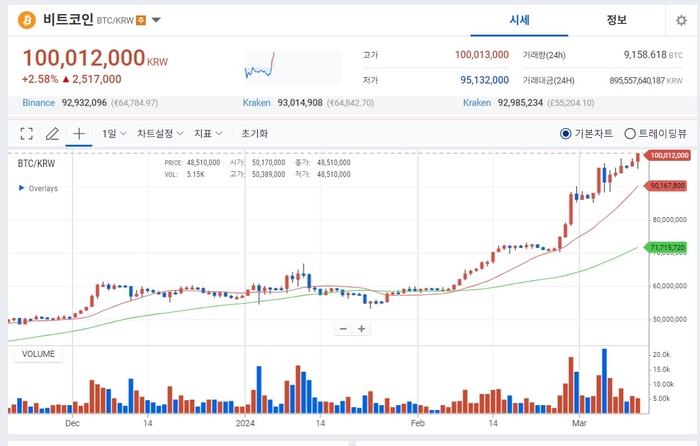The height and width of the screenshot is (446, 700).
Task: Click the main price 100,012,000 KRW
Action: (95, 58)
